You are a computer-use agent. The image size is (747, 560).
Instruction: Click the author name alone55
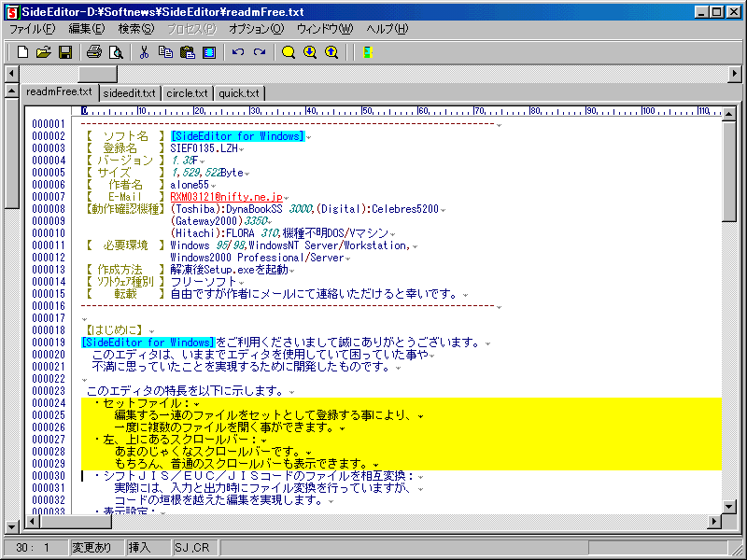tap(190, 185)
